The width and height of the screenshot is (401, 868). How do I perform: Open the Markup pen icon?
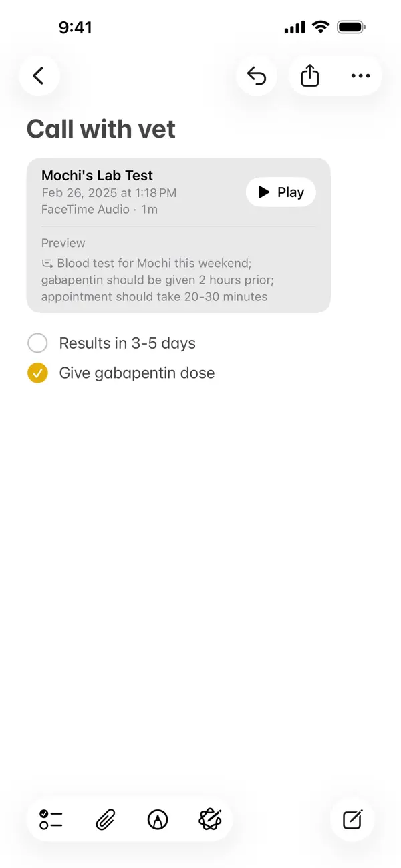coord(158,820)
